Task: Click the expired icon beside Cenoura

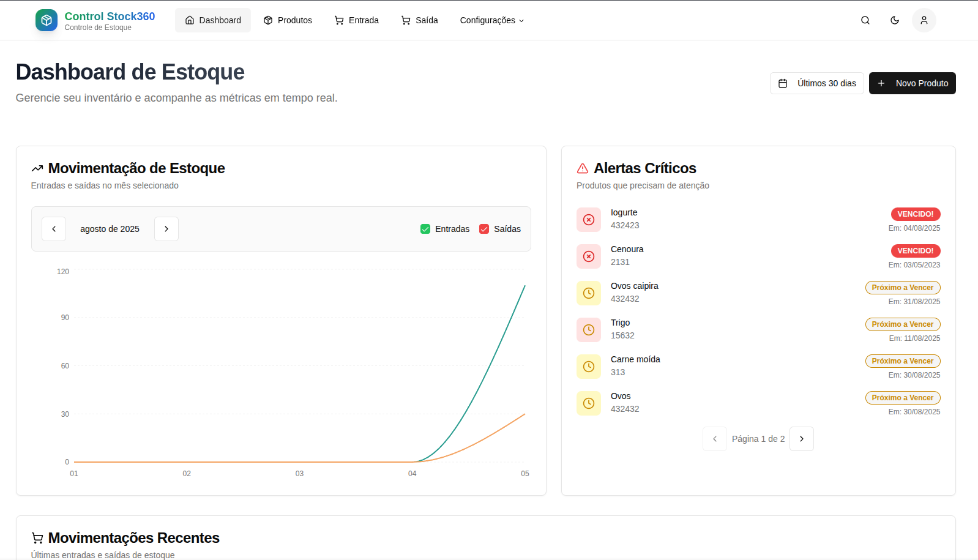Action: click(588, 256)
